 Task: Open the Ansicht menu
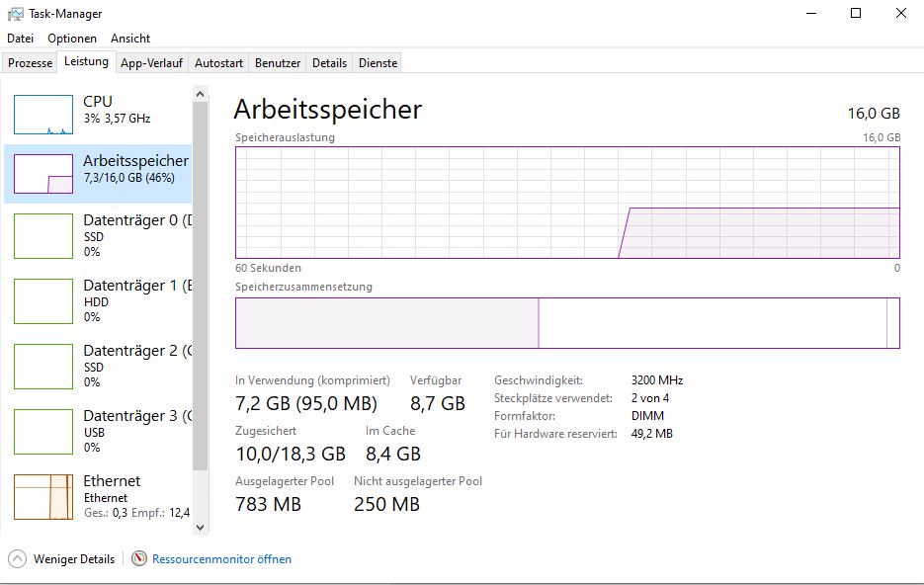point(130,39)
